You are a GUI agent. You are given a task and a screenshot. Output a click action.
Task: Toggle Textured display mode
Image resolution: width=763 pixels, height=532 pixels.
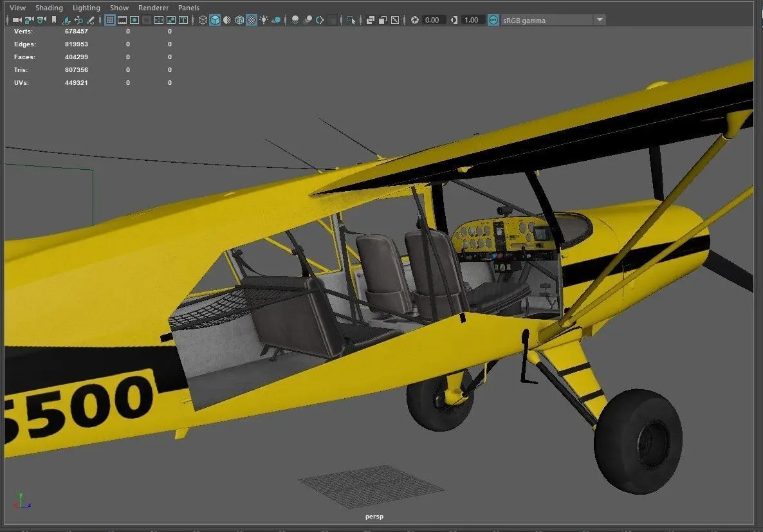251,20
